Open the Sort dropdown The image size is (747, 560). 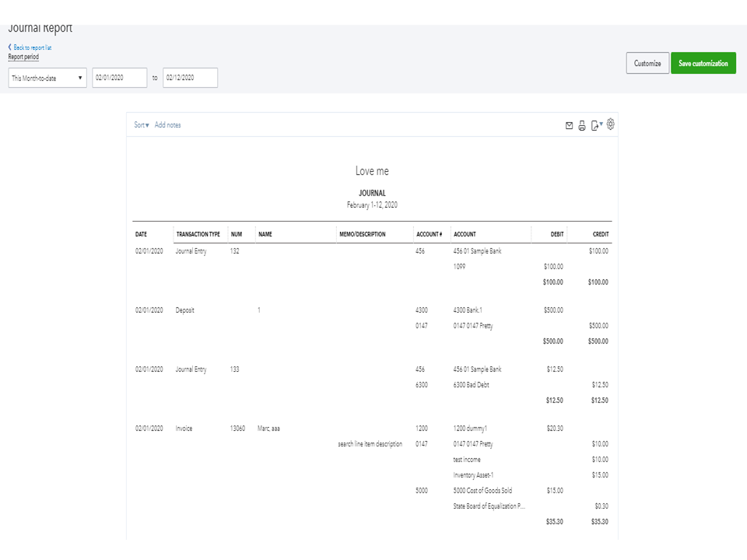click(x=140, y=124)
